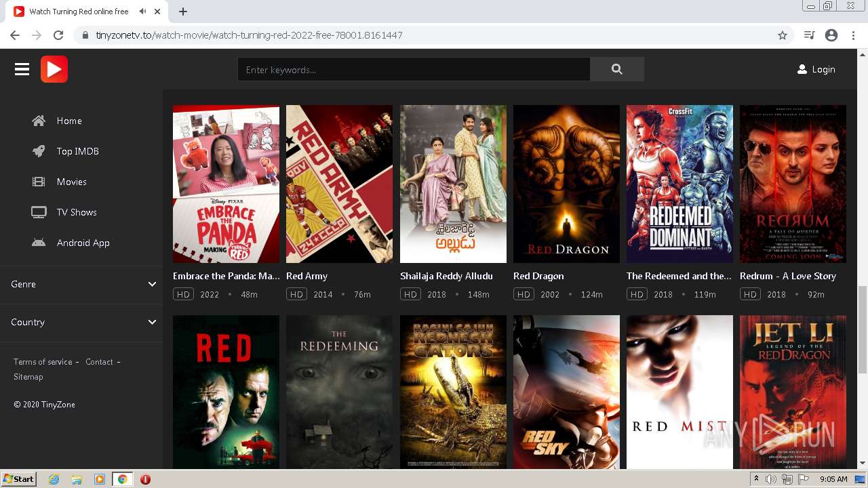Focus the Enter keywords search field
868x488 pixels.
[x=414, y=69]
